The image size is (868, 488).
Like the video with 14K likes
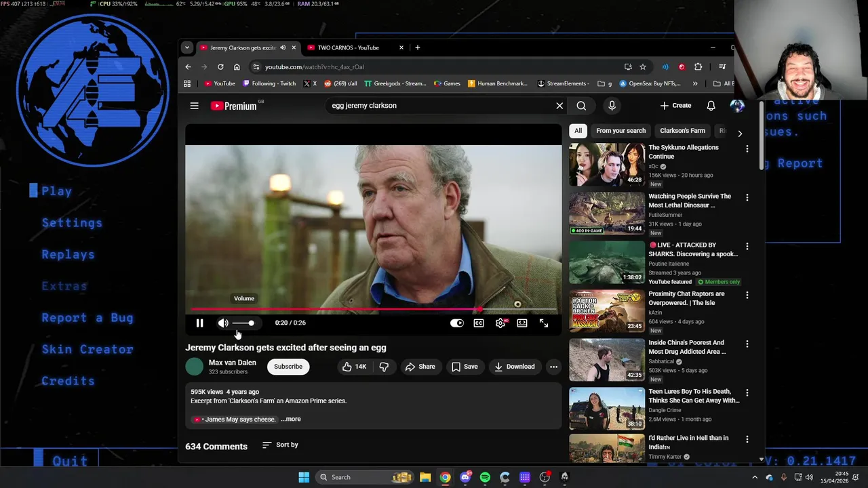pyautogui.click(x=355, y=367)
